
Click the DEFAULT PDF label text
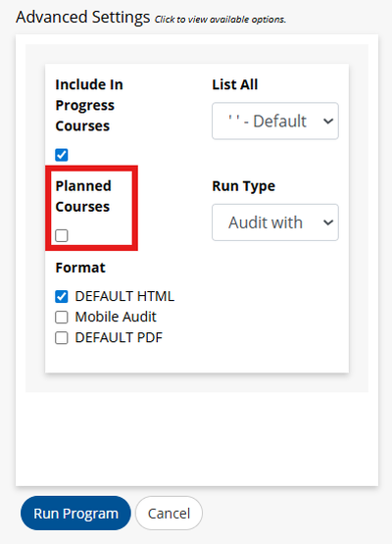pyautogui.click(x=119, y=337)
